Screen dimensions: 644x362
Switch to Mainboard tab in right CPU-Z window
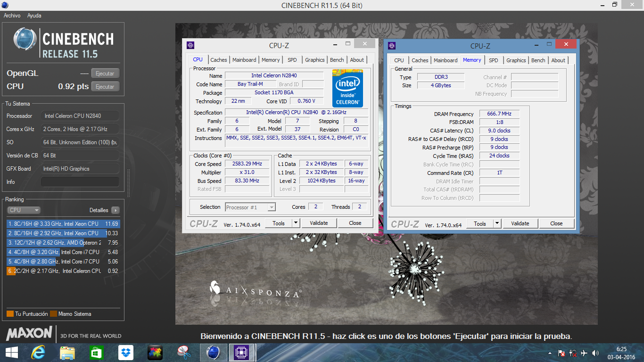pos(446,60)
